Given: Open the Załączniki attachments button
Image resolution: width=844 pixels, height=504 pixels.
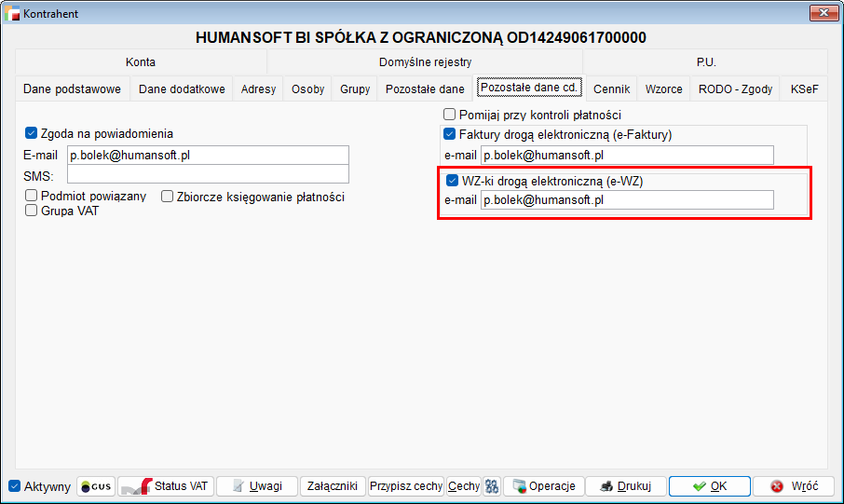Looking at the screenshot, I should point(333,486).
